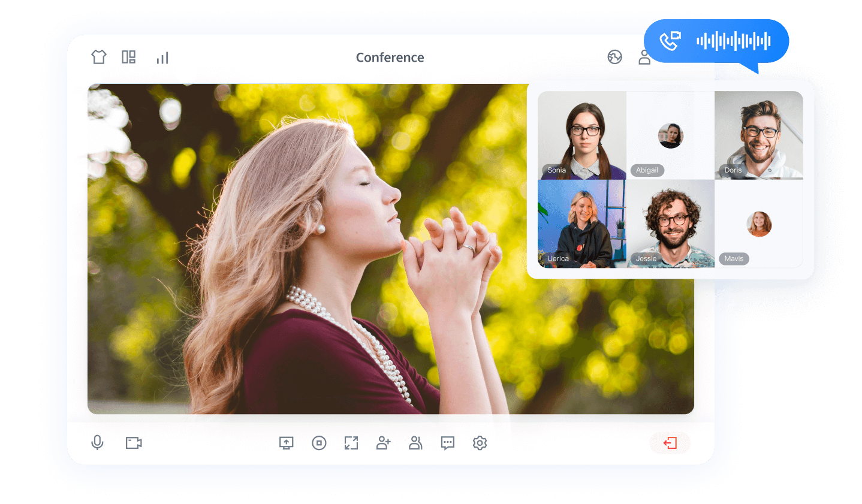
Task: Open the user profile icon
Action: click(x=644, y=58)
